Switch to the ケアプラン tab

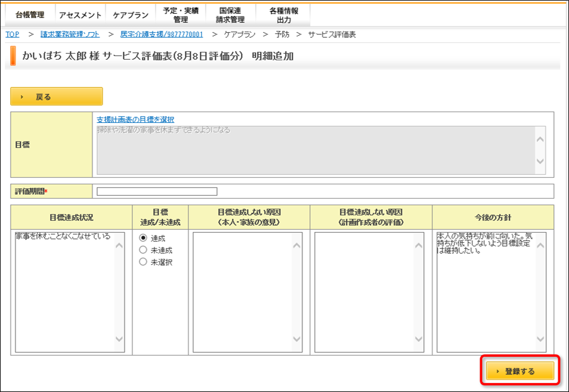131,15
